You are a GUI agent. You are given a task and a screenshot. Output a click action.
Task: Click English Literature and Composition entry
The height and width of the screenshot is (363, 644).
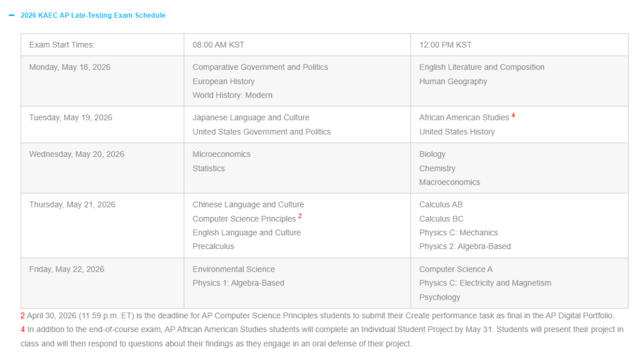coord(481,67)
